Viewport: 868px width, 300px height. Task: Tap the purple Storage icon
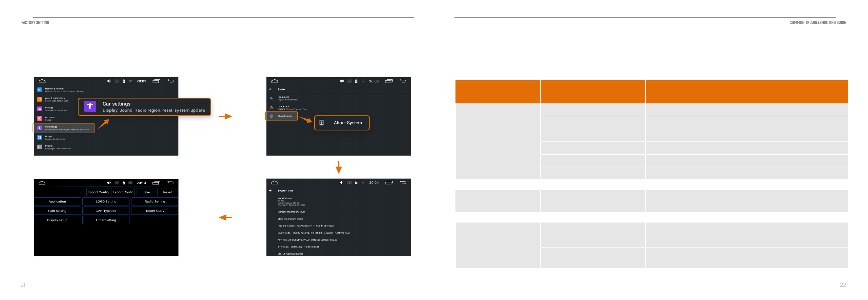pos(40,109)
